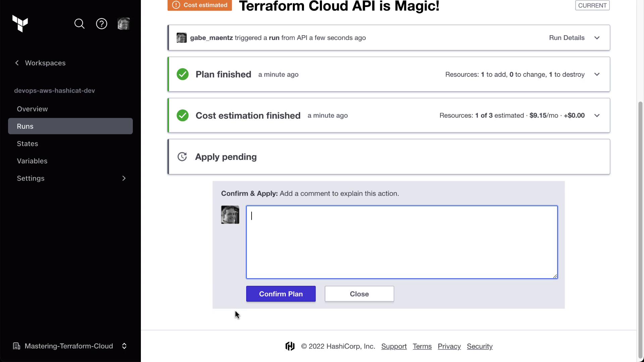Expand the Plan finished section chevron
Image resolution: width=644 pixels, height=362 pixels.
[597, 74]
